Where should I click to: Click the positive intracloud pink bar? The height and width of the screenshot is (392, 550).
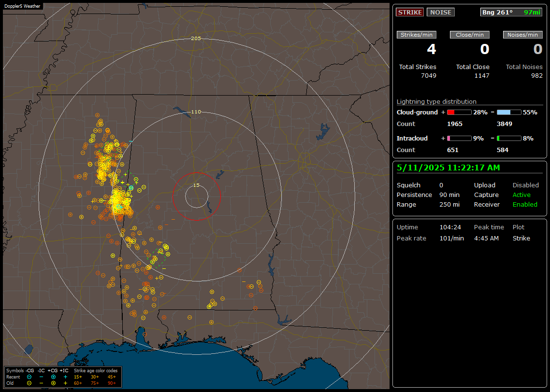coord(459,139)
